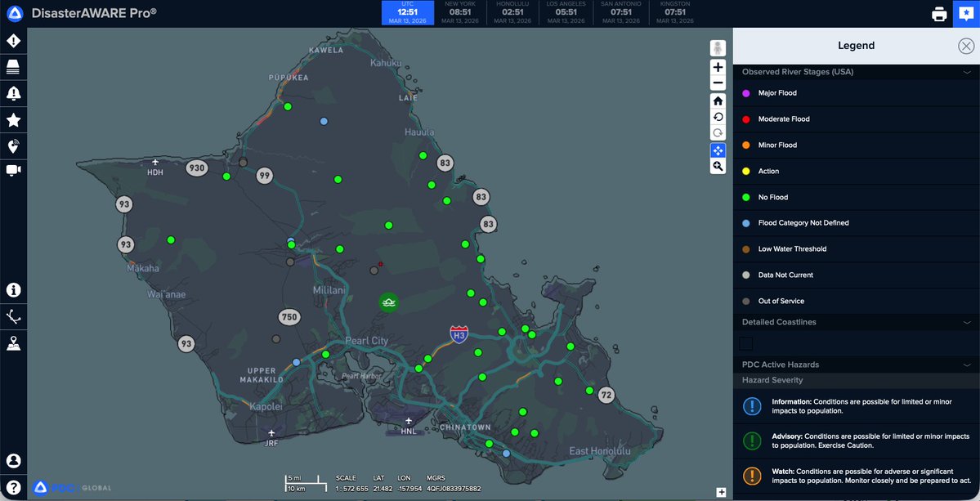Viewport: 980px width, 501px height.
Task: Click the route 930 shield
Action: click(x=197, y=168)
